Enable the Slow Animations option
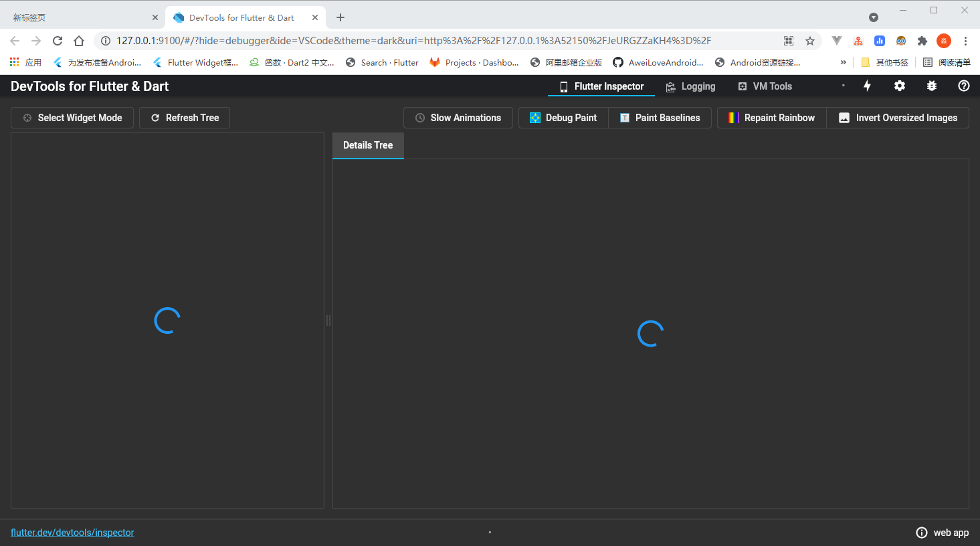Viewport: 980px width, 546px height. pos(458,117)
